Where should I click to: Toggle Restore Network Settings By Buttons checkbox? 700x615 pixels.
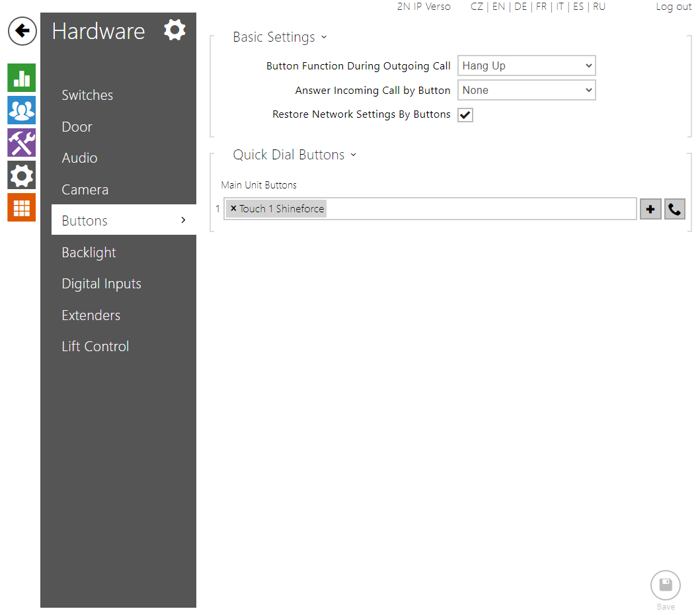point(465,115)
